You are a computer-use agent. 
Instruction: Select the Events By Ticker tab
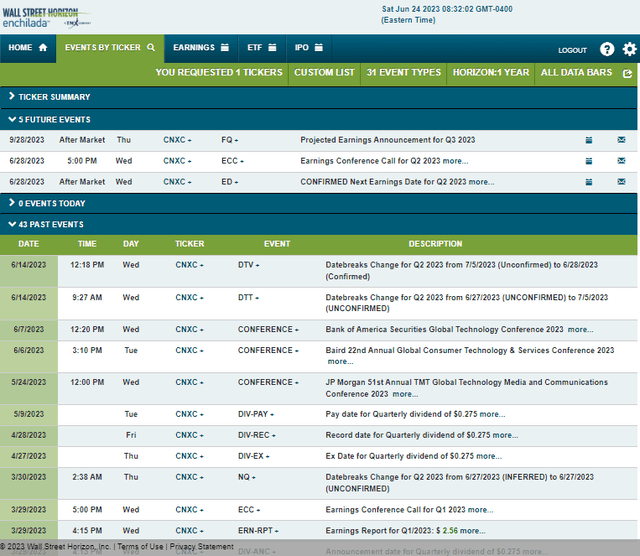(110, 48)
